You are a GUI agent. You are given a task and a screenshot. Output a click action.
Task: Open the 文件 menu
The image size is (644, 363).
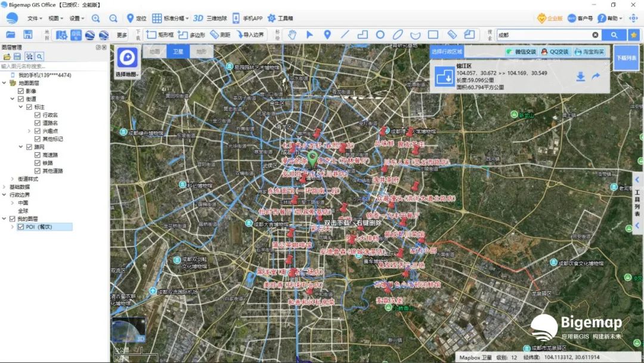click(x=35, y=18)
